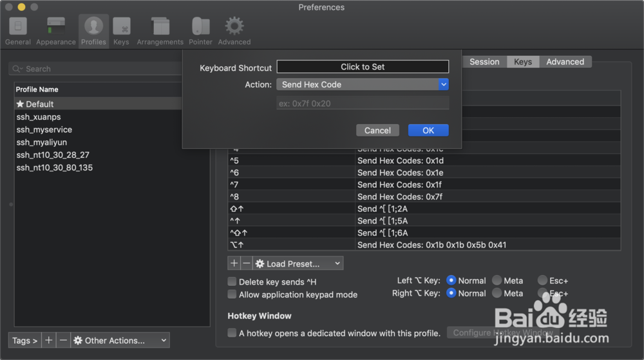Switch to the Keys preferences icon
Screen dimensions: 644x360
point(121,30)
